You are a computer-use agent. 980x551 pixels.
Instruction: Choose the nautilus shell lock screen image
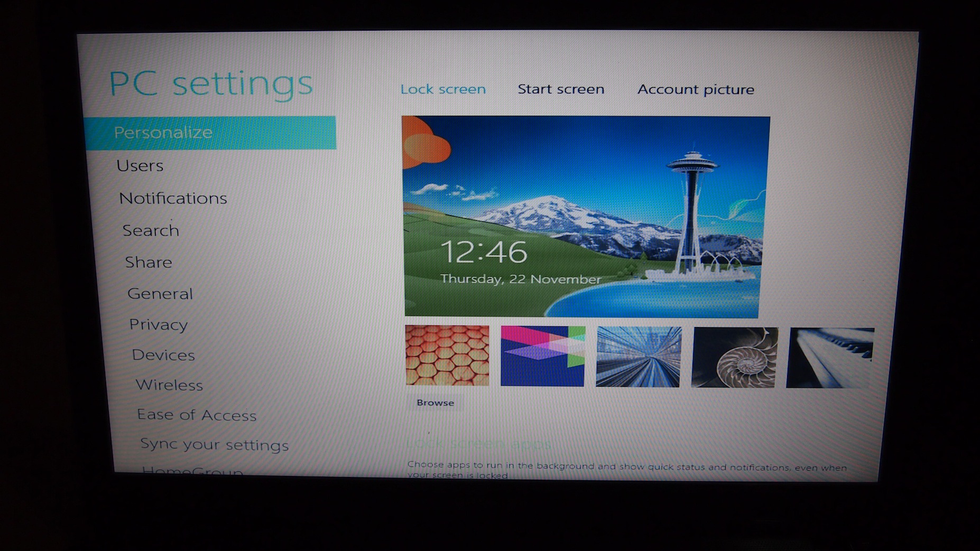pos(735,357)
